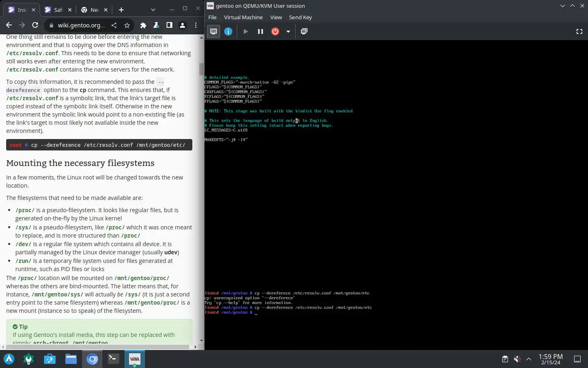Open file manager from taskbar
This screenshot has height=368, width=588.
click(71, 359)
